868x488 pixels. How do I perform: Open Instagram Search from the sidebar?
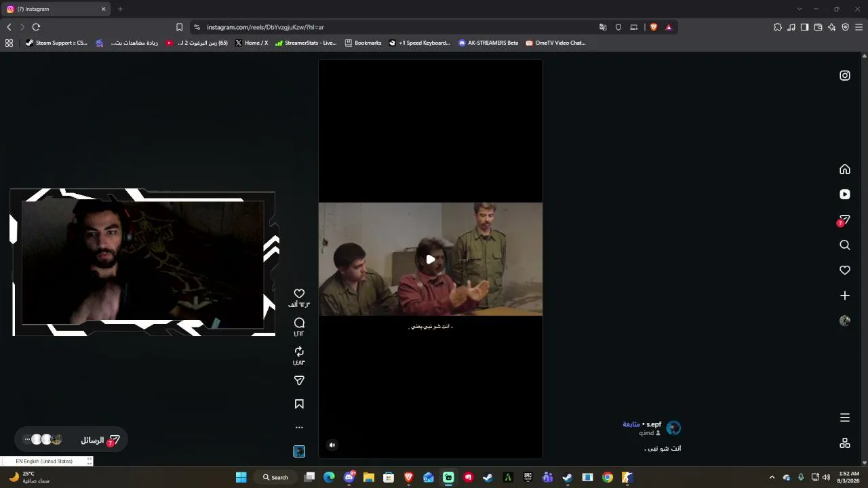point(845,245)
